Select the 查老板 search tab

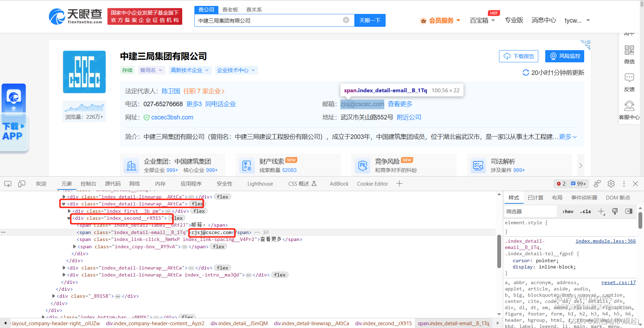coord(230,10)
